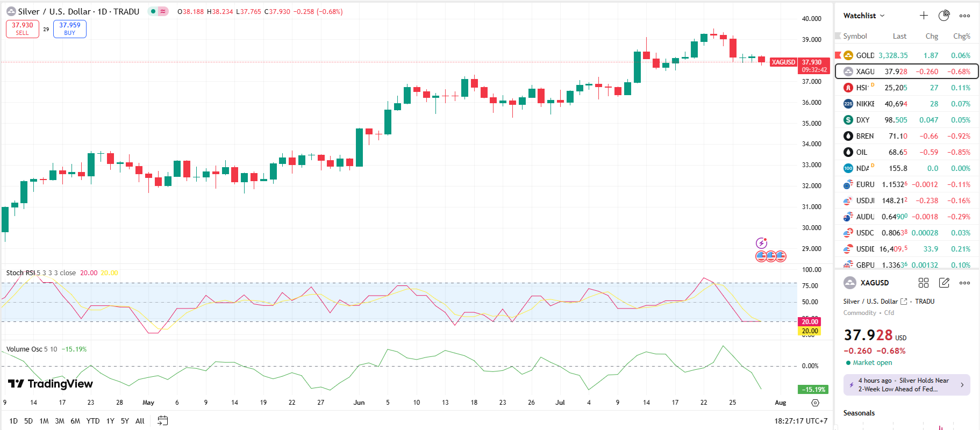Add a symbol to the watchlist
The image size is (980, 430).
pos(924,16)
